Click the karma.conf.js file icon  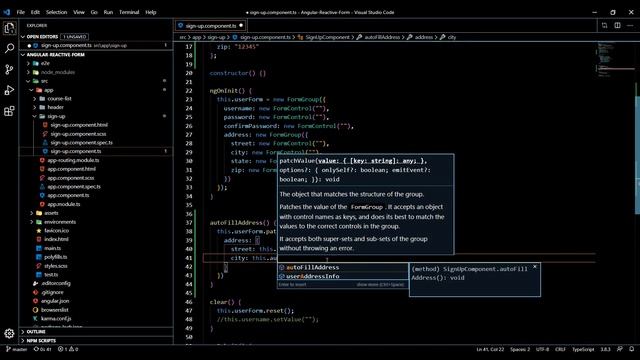(36, 318)
